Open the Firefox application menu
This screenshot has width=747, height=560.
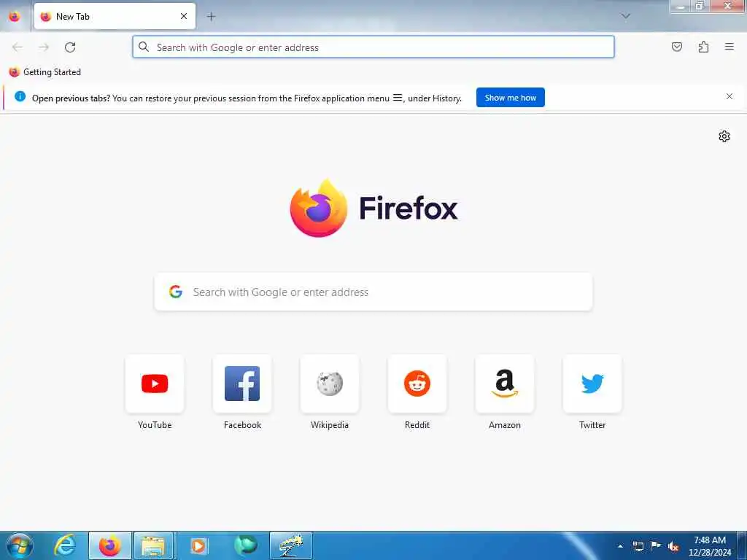729,47
